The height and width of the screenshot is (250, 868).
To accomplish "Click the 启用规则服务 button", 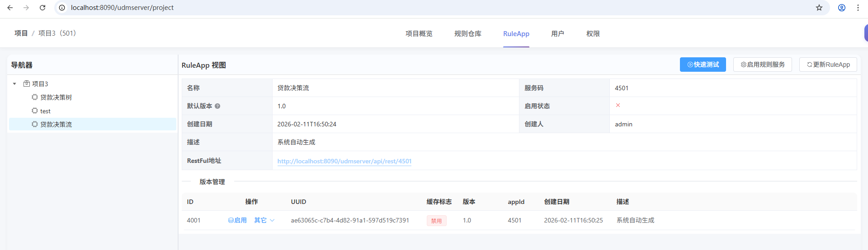I will (x=762, y=65).
